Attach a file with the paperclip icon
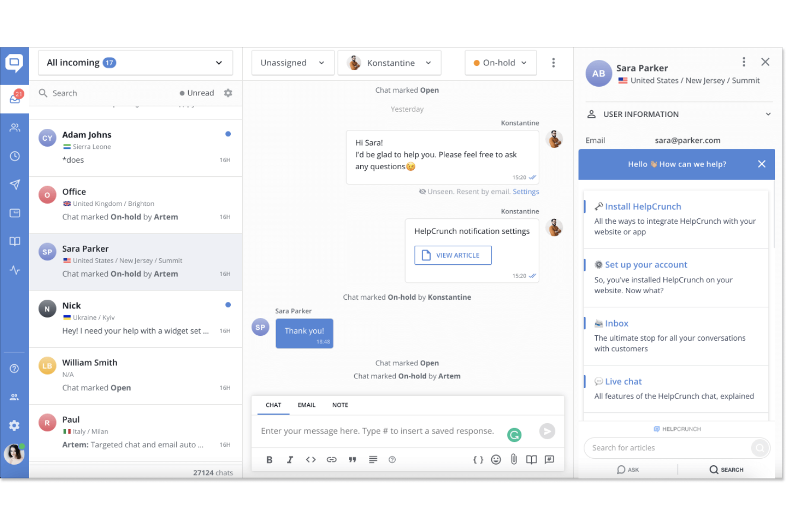The width and height of the screenshot is (798, 532). click(513, 459)
